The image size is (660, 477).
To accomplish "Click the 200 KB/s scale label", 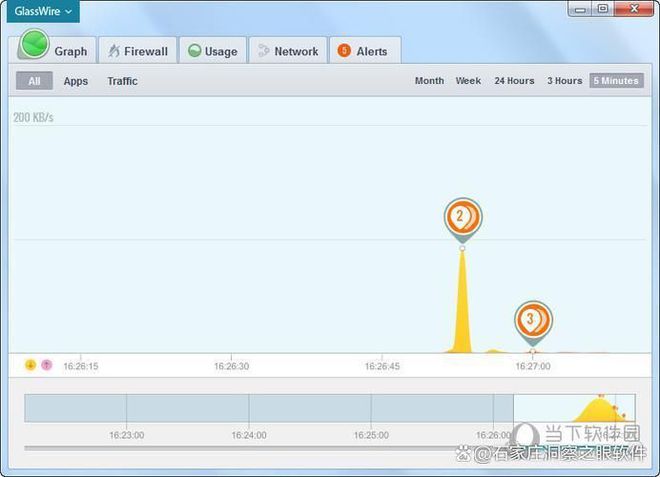I will pos(33,117).
